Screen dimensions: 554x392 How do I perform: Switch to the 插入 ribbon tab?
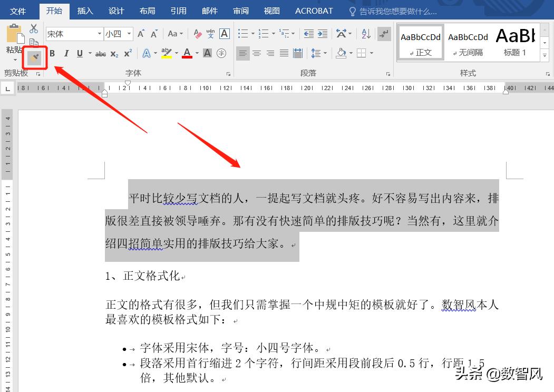pyautogui.click(x=85, y=11)
